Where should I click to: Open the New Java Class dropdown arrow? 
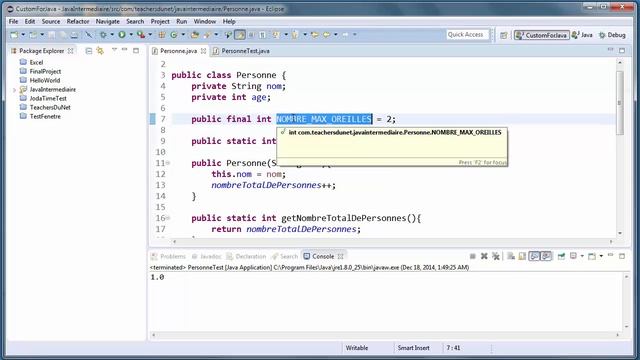tap(183, 35)
